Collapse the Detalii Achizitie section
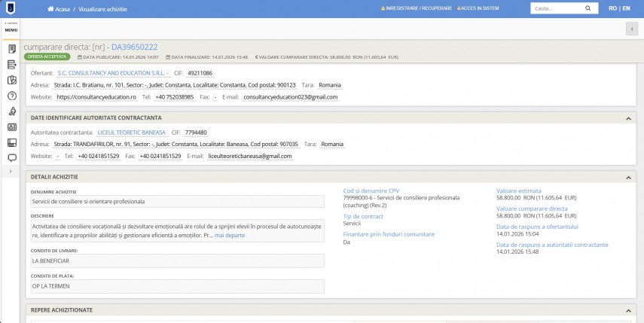Viewport: 644px width, 323px height. click(628, 177)
